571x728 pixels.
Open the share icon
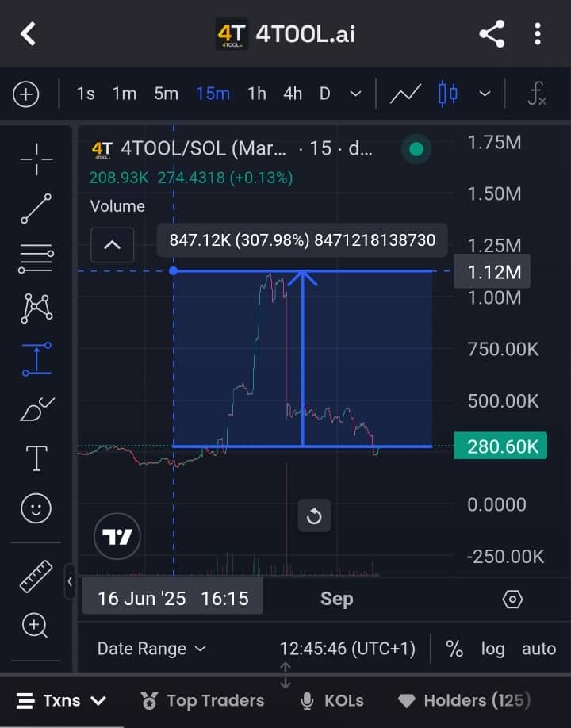point(492,34)
